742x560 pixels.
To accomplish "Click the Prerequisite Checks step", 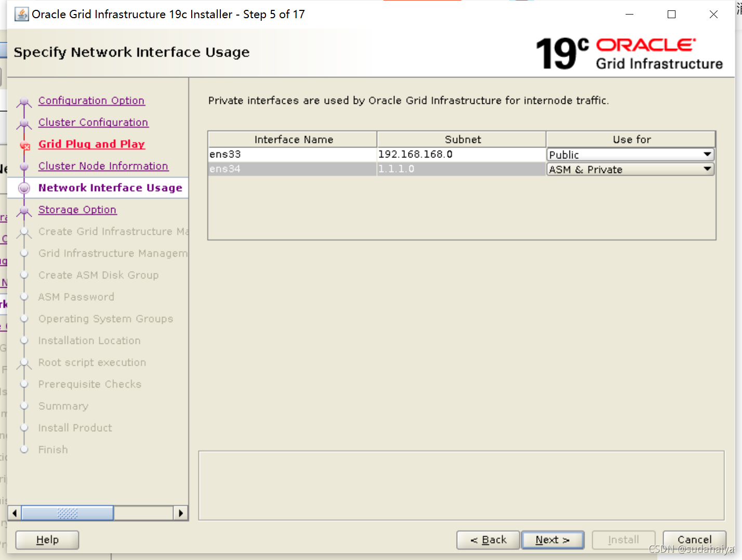I will coord(90,384).
